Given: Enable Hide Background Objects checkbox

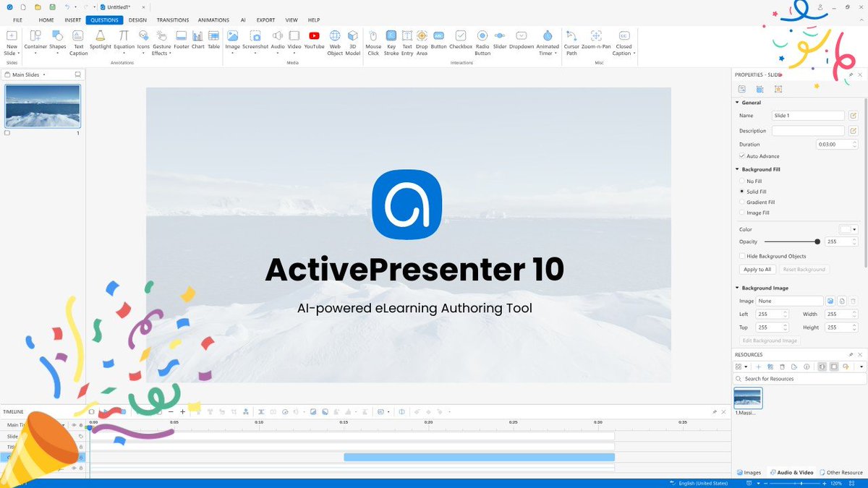Looking at the screenshot, I should point(742,256).
